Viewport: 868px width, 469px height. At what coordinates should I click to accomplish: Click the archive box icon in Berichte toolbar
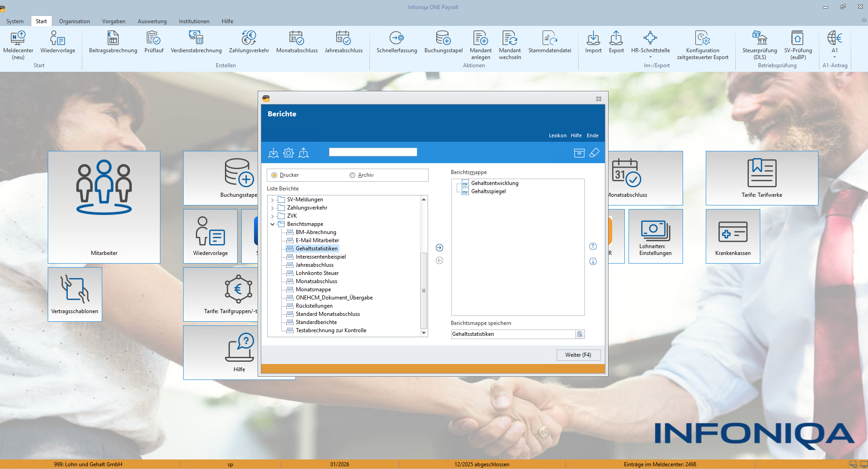[579, 153]
